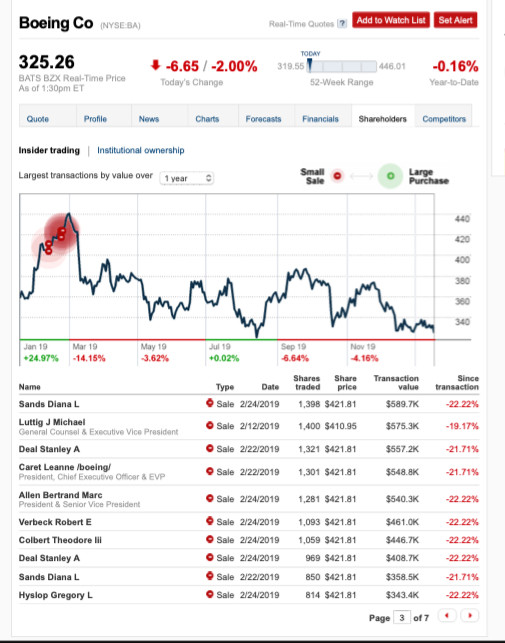505x643 pixels.
Task: Click the Boeing Co company title
Action: 56,23
